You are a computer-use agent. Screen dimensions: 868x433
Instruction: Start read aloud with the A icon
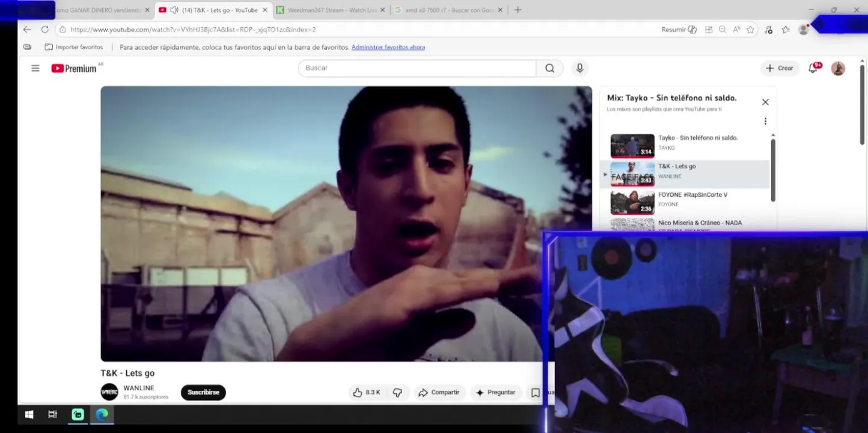(736, 29)
